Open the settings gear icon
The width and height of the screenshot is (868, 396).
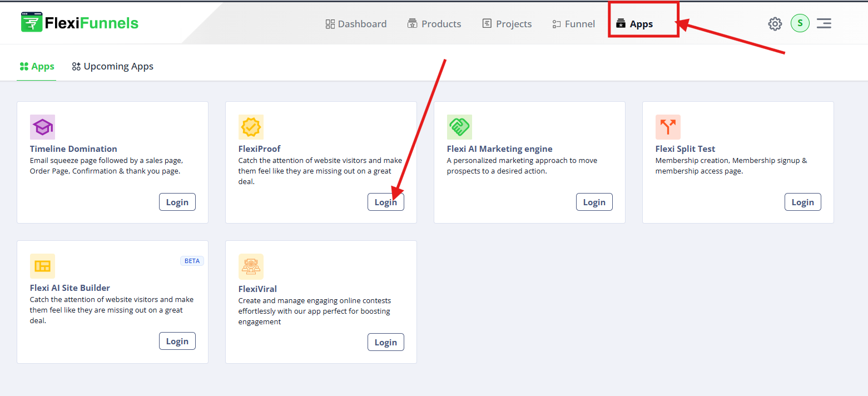click(x=775, y=23)
